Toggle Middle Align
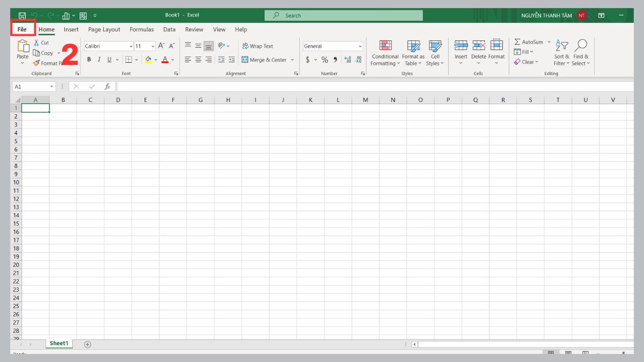 tap(198, 46)
